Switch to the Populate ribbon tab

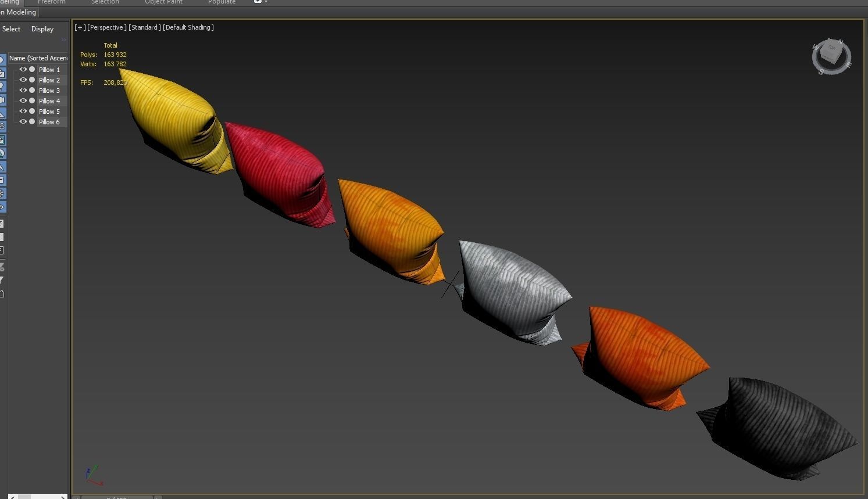coord(222,2)
